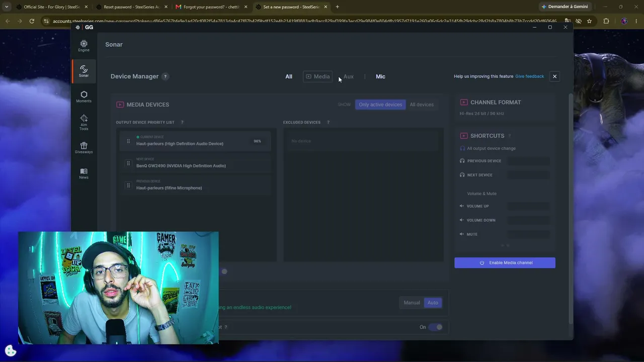Show only active devices
Viewport: 644px width, 362px height.
(380, 105)
